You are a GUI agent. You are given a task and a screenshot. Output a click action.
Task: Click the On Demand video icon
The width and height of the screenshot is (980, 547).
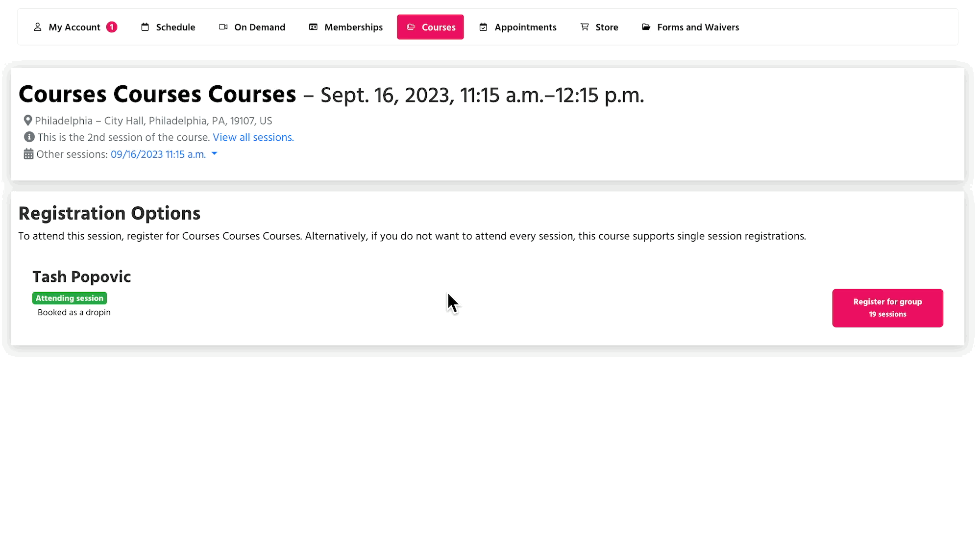(x=223, y=27)
